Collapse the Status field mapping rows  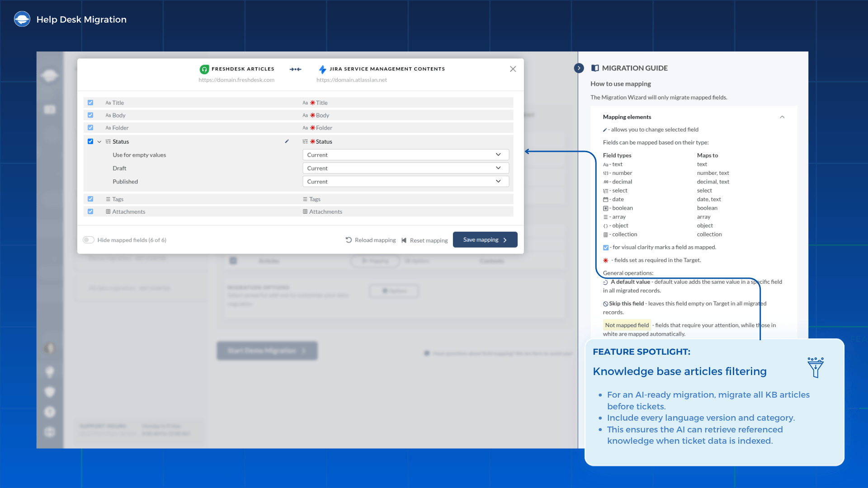[x=99, y=141]
